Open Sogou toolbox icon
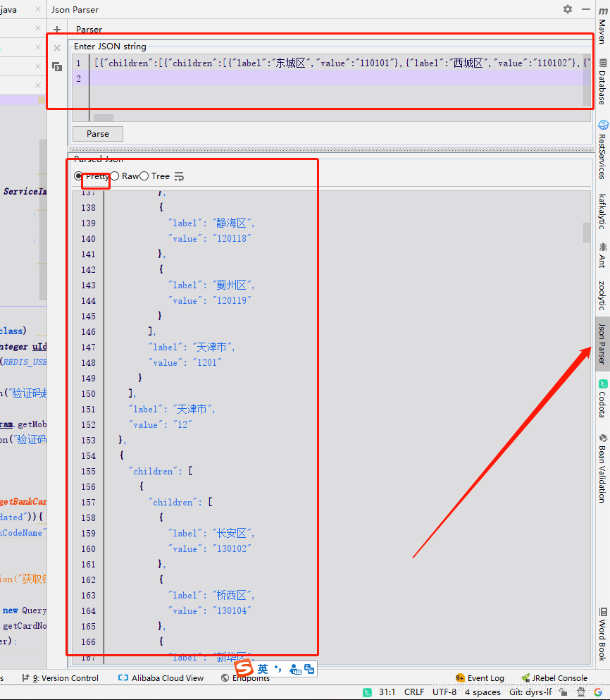This screenshot has width=610, height=700. (x=309, y=669)
